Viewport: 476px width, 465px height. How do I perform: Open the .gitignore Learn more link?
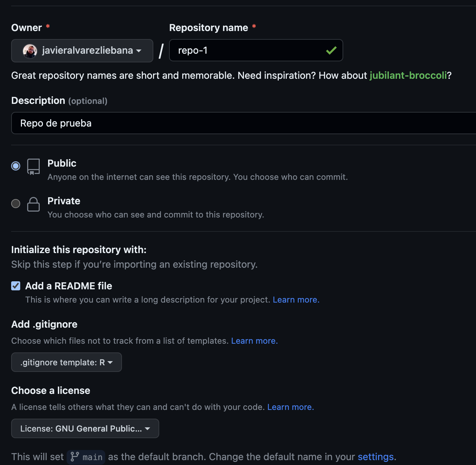(254, 341)
